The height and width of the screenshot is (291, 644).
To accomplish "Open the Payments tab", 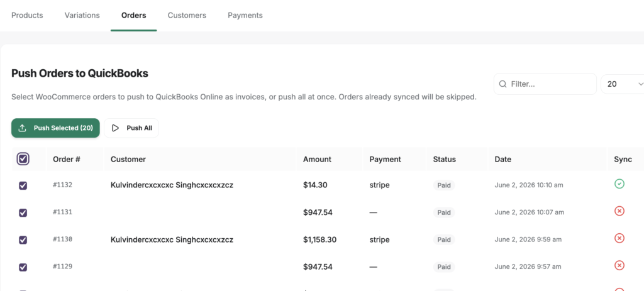I will click(x=245, y=15).
